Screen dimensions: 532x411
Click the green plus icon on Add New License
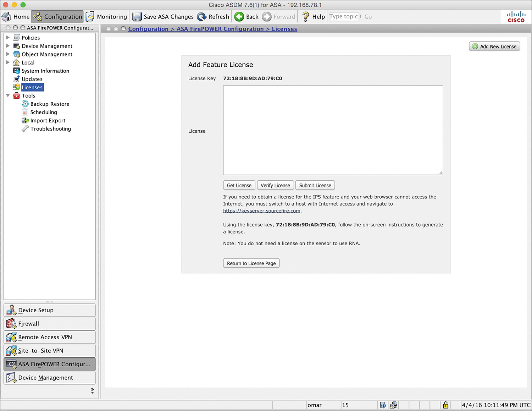[x=475, y=46]
